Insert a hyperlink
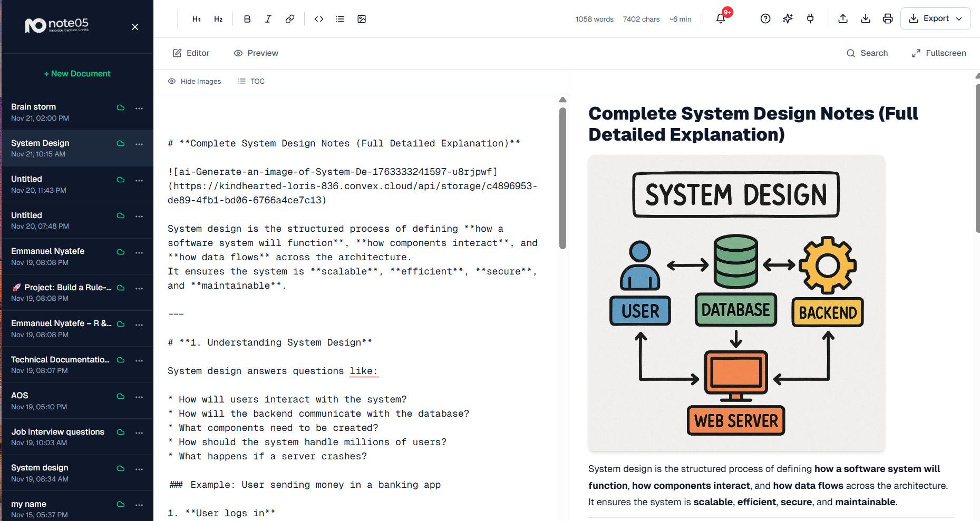The width and height of the screenshot is (980, 521). [289, 18]
